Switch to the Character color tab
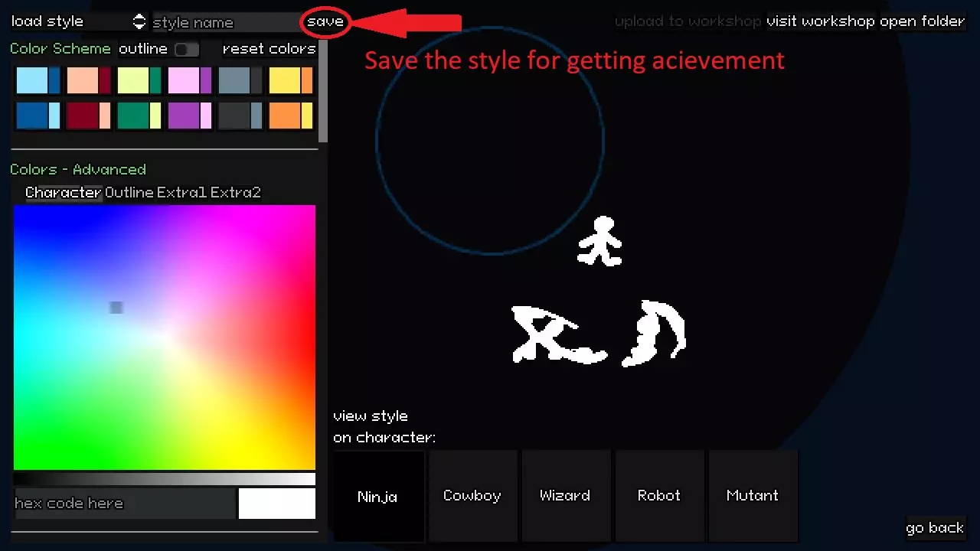The width and height of the screenshot is (980, 551). [64, 193]
